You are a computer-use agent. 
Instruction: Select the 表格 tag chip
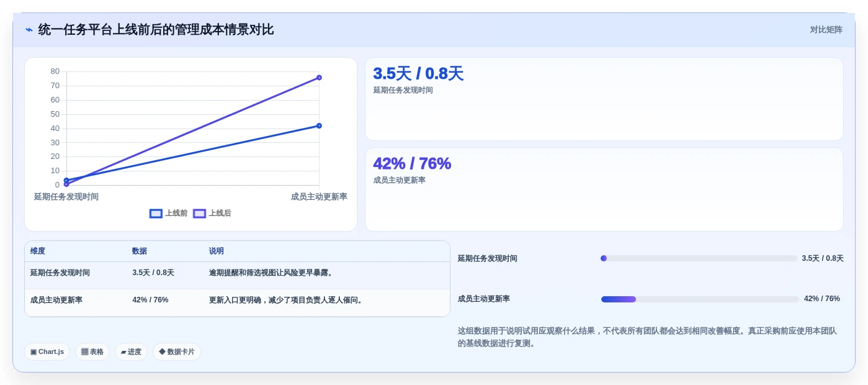(x=92, y=351)
